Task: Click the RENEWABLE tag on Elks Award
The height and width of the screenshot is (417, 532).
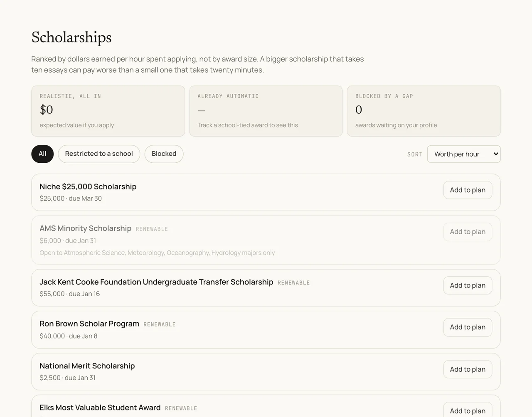Action: point(181,409)
